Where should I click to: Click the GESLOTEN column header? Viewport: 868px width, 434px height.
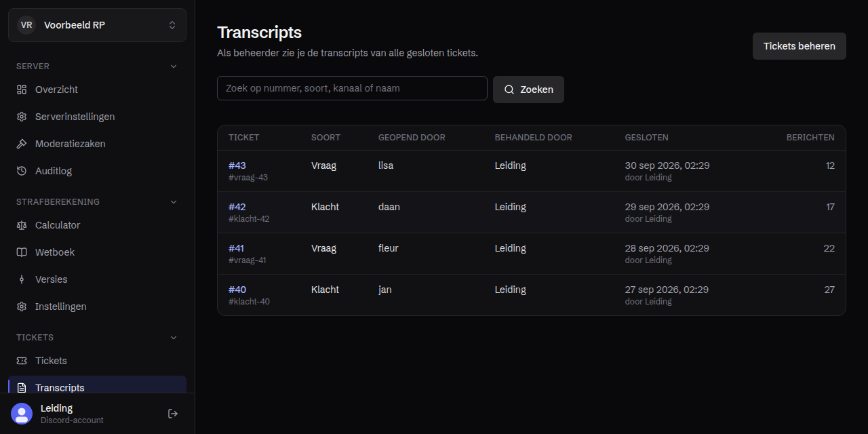(647, 138)
